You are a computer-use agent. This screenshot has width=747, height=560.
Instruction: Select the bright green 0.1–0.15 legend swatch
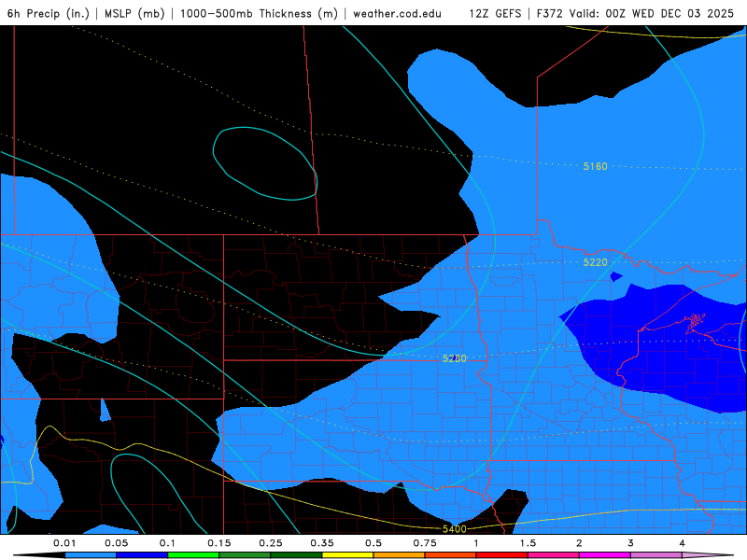[193, 555]
